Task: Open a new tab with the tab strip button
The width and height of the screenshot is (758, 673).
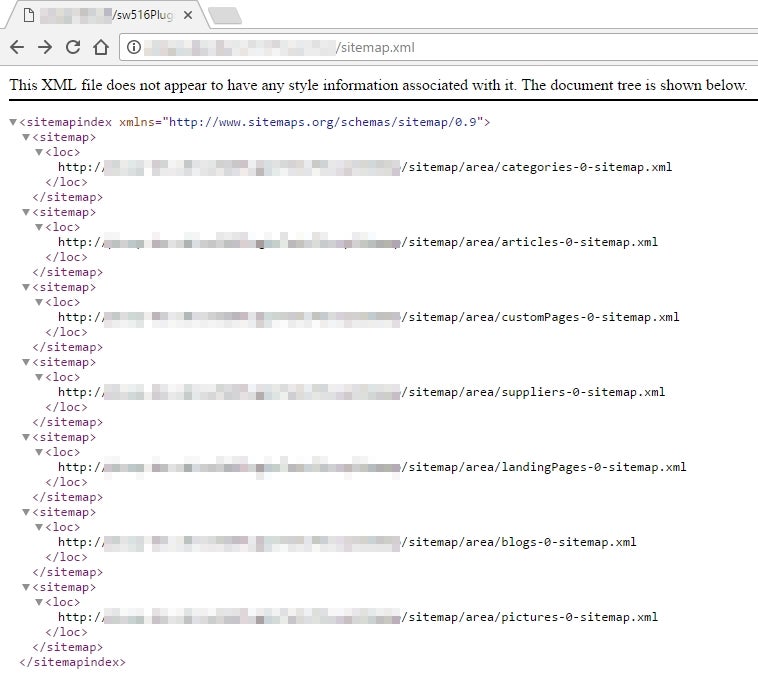Action: coord(224,16)
